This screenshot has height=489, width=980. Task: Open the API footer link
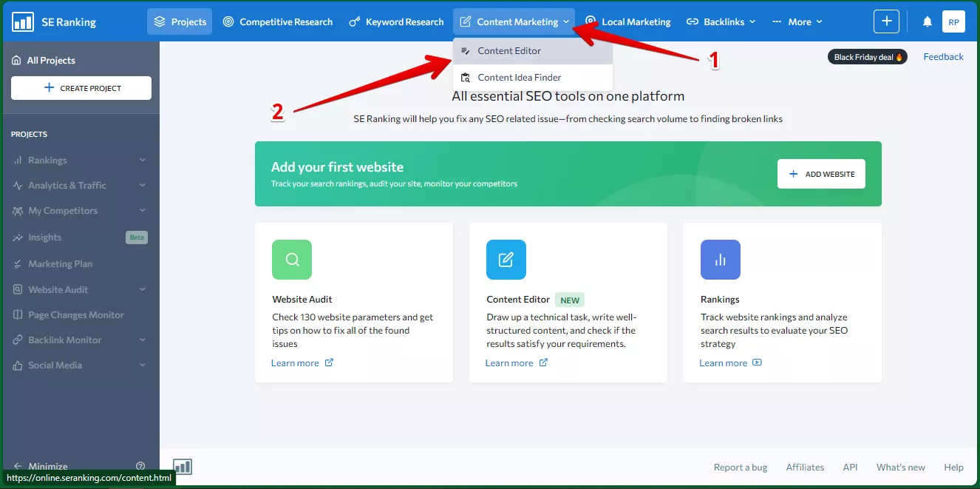[x=850, y=468]
